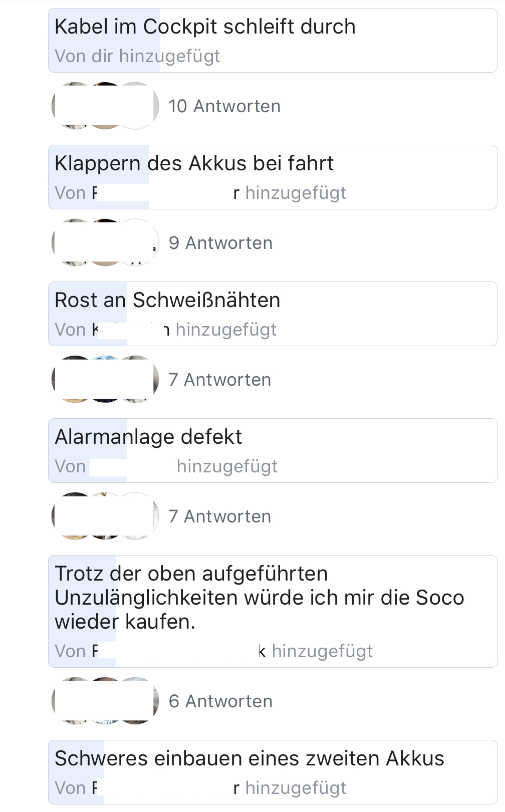
Task: View "7 Antworten" under "Alarmanlage defekt"
Action: [x=219, y=516]
